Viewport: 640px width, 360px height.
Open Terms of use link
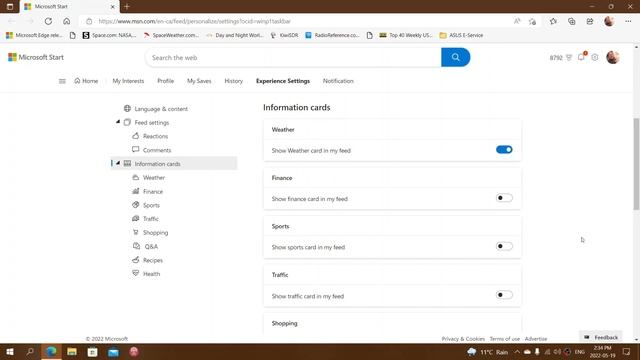pos(504,339)
